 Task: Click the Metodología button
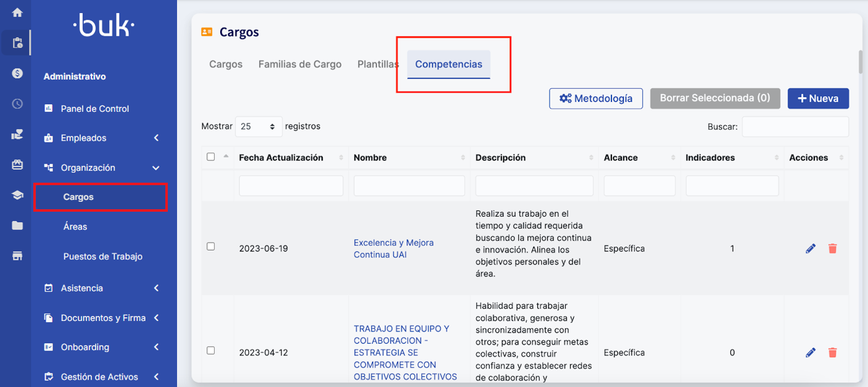click(595, 99)
